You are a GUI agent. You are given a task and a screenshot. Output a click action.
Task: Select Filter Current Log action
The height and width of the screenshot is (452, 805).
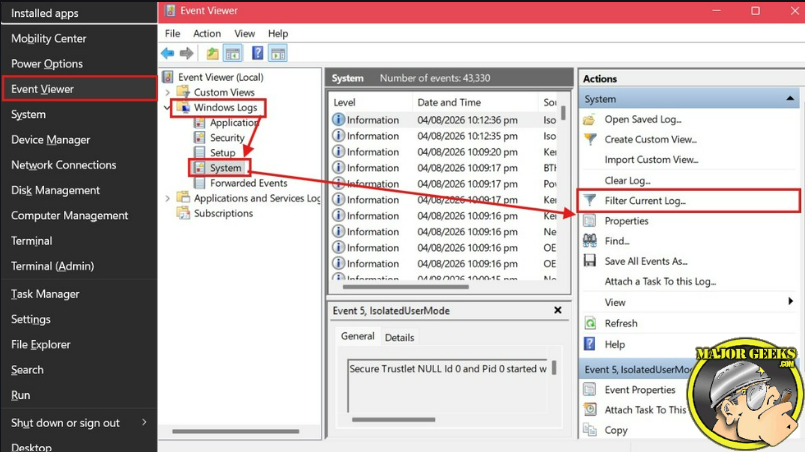688,200
